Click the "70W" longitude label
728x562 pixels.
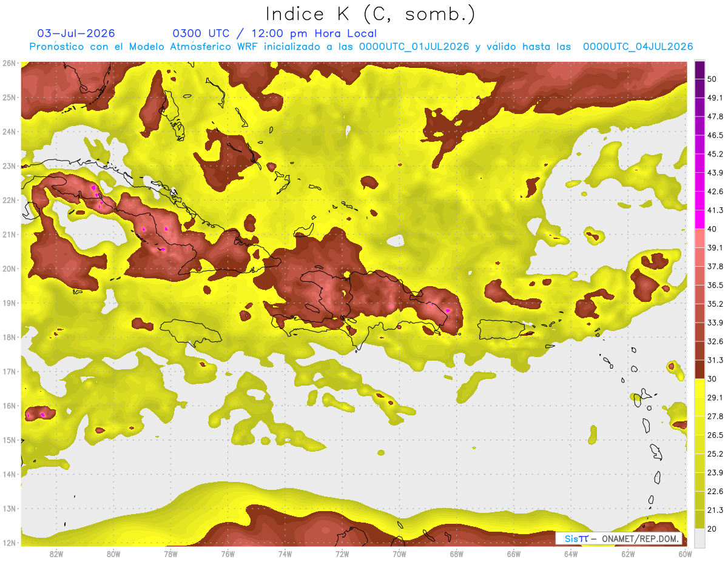(x=399, y=554)
